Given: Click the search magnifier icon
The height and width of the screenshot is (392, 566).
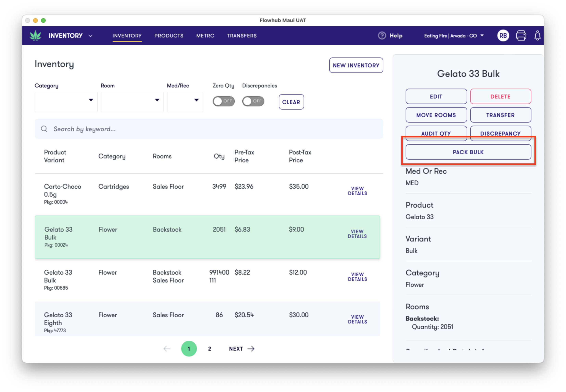Looking at the screenshot, I should click(44, 129).
